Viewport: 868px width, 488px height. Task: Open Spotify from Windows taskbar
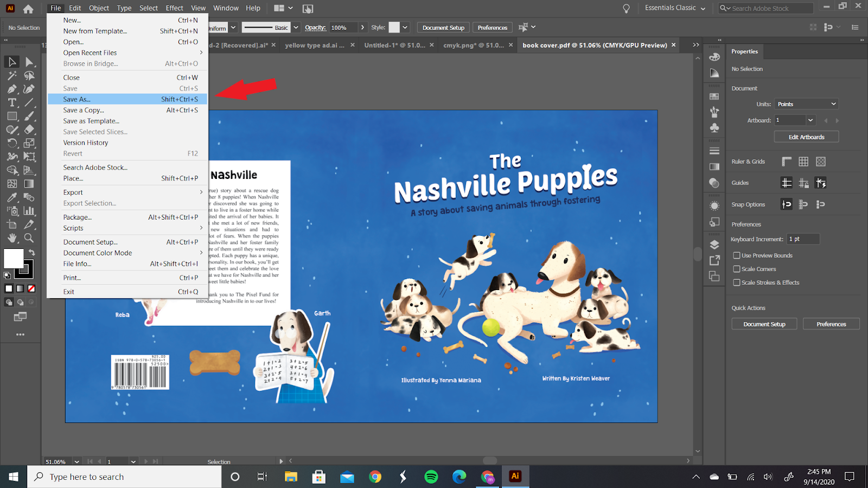pyautogui.click(x=431, y=477)
